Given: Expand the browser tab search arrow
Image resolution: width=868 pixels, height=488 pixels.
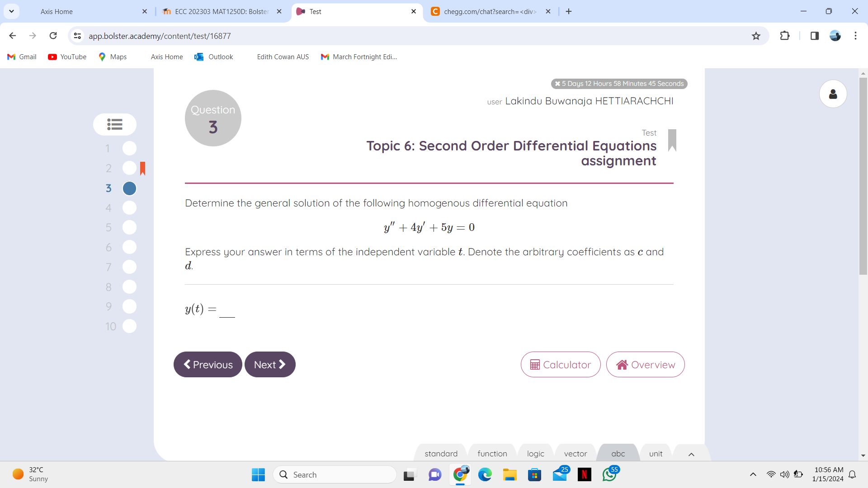Looking at the screenshot, I should pyautogui.click(x=11, y=11).
